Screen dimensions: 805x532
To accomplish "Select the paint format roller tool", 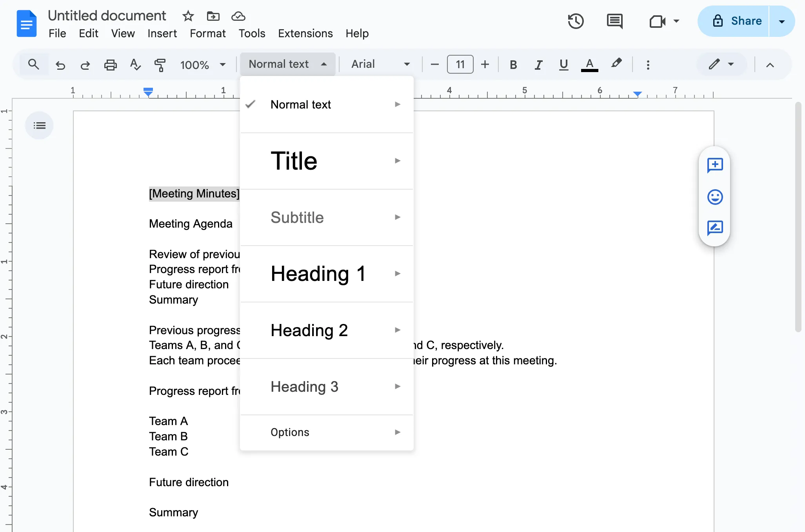I will point(160,65).
